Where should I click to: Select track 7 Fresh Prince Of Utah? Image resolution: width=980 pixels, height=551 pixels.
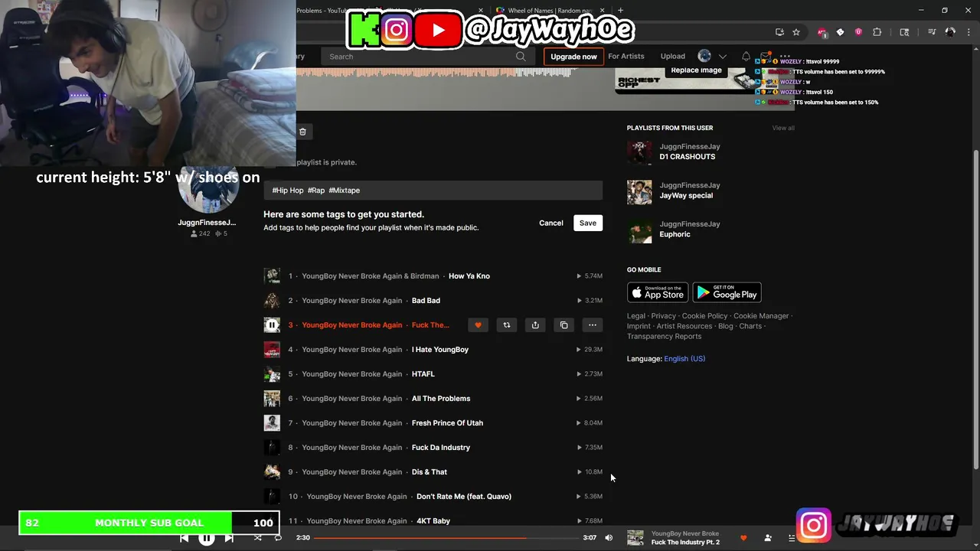pyautogui.click(x=433, y=423)
